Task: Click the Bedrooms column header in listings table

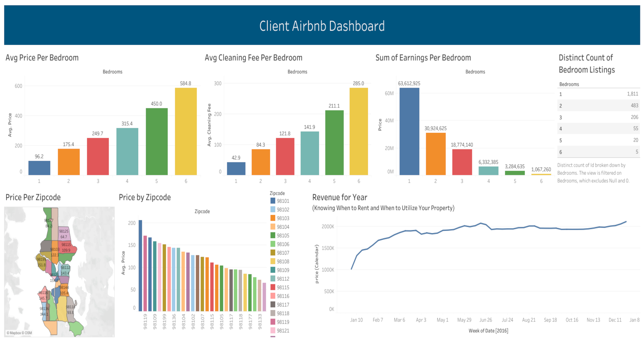Action: [569, 84]
